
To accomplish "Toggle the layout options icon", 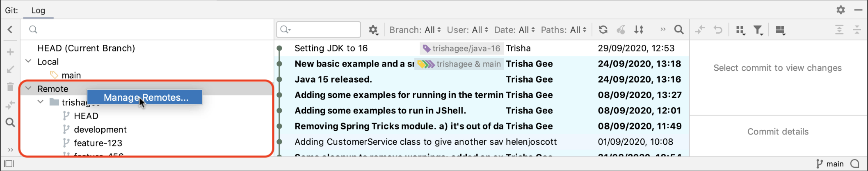I will pyautogui.click(x=780, y=30).
